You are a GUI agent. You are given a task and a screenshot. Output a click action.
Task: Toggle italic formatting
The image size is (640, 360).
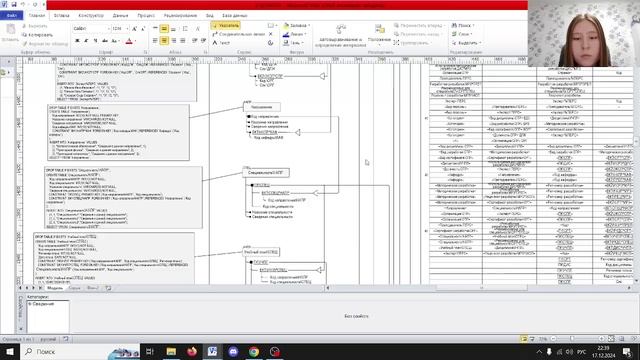pyautogui.click(x=86, y=41)
